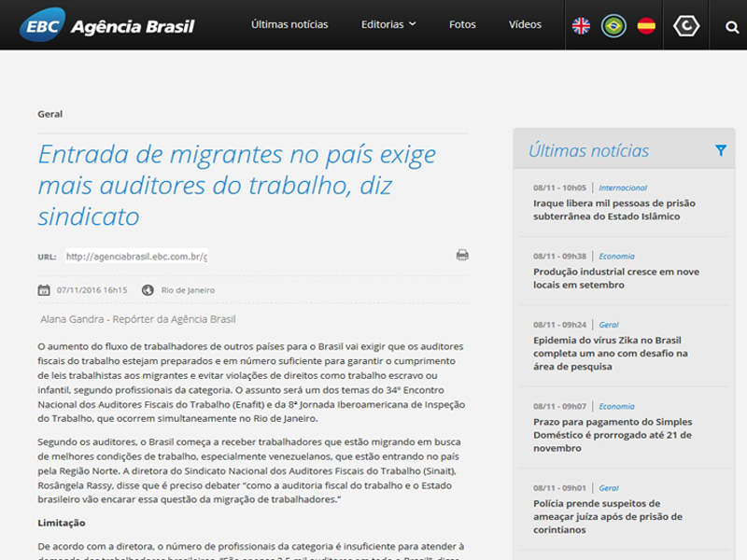The width and height of the screenshot is (747, 560).
Task: Click the calendar icon beside article date
Action: click(44, 290)
